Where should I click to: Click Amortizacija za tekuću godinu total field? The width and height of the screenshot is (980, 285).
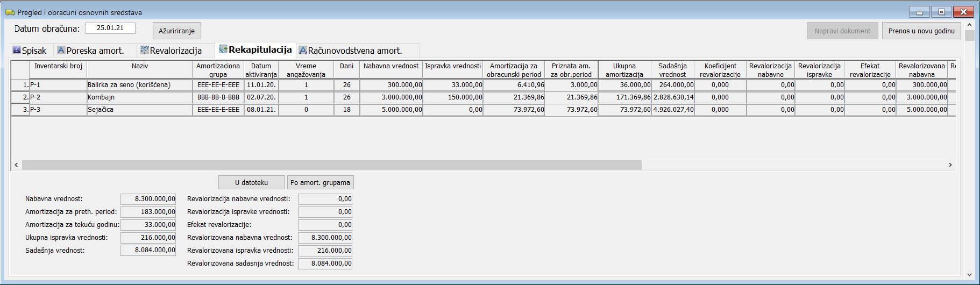click(148, 225)
